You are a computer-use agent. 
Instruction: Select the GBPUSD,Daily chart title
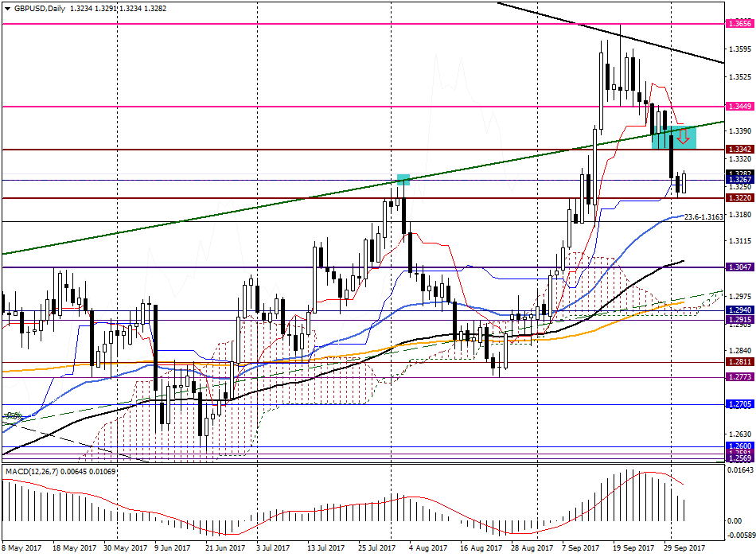click(40, 9)
